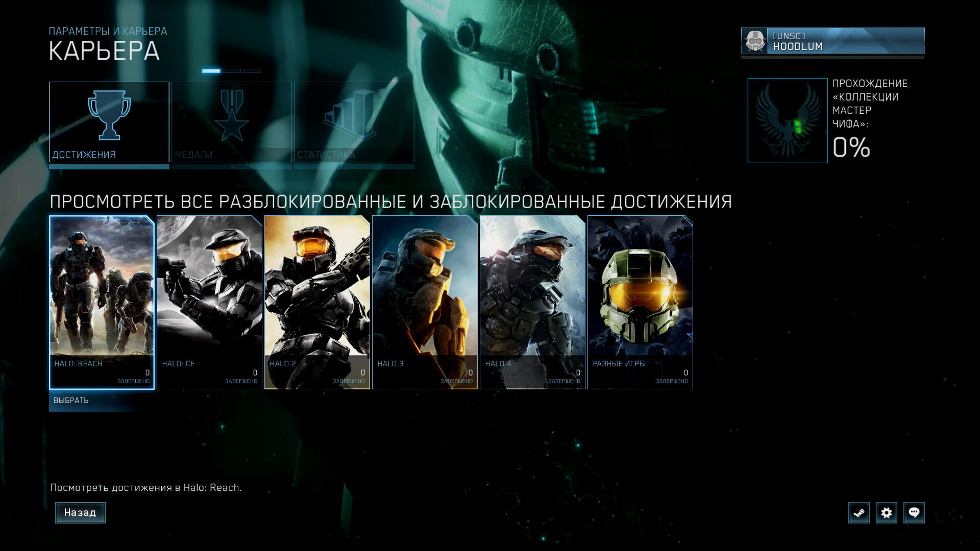
Task: Select the Halo: Reach achievements card
Action: (x=102, y=302)
